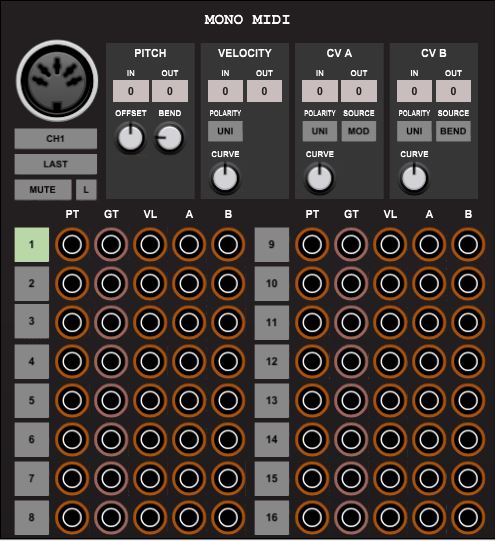Viewport: 495px width, 541px height.
Task: Click the PT output jack in row 1
Action: point(72,245)
